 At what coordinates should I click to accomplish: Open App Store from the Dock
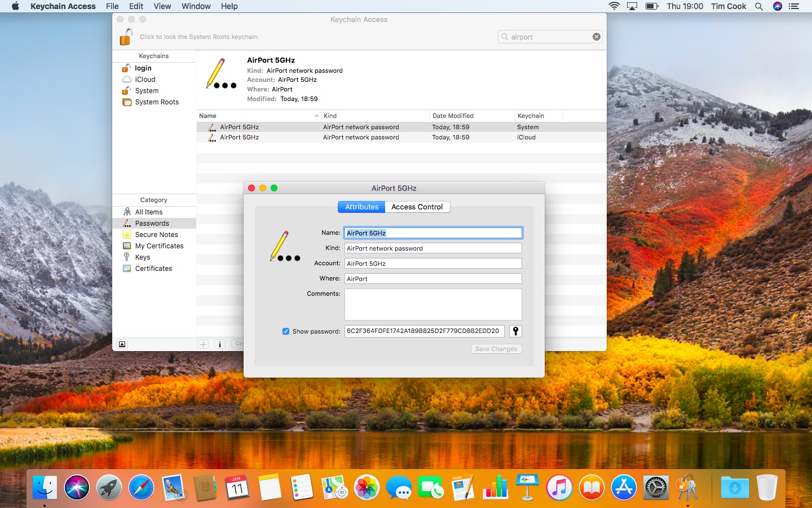624,487
